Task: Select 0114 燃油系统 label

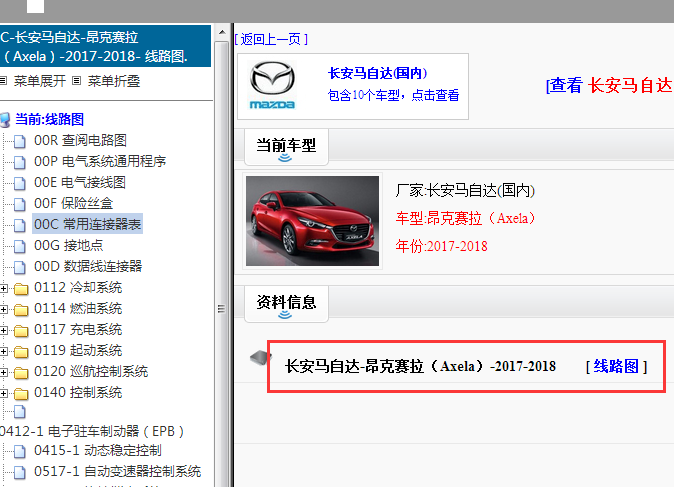Action: pyautogui.click(x=78, y=308)
